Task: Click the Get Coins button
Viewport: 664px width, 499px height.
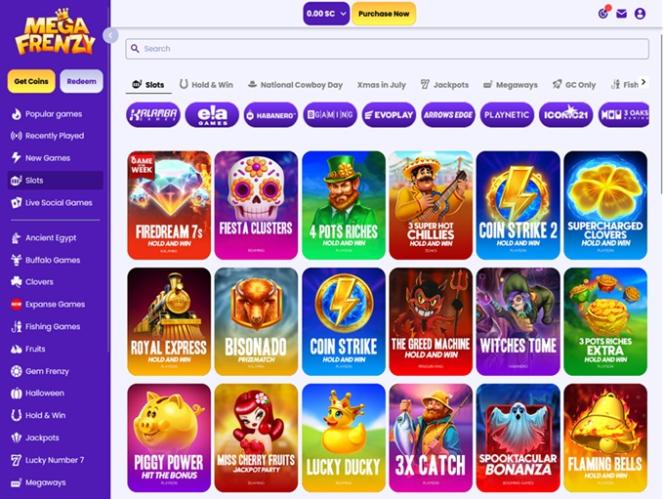Action: pyautogui.click(x=31, y=81)
